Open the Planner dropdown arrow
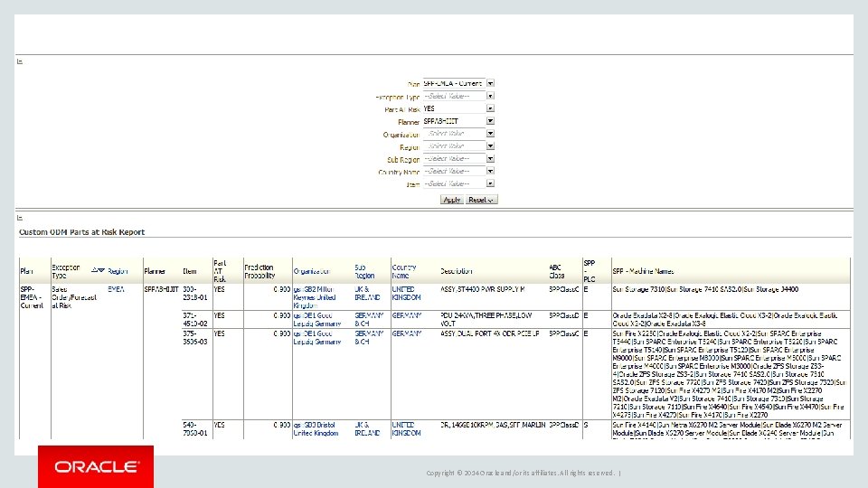Viewport: 868px width, 488px height. point(490,120)
